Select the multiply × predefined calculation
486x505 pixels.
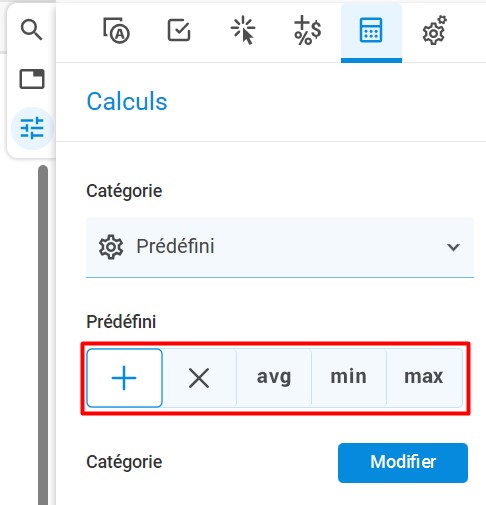tap(199, 378)
